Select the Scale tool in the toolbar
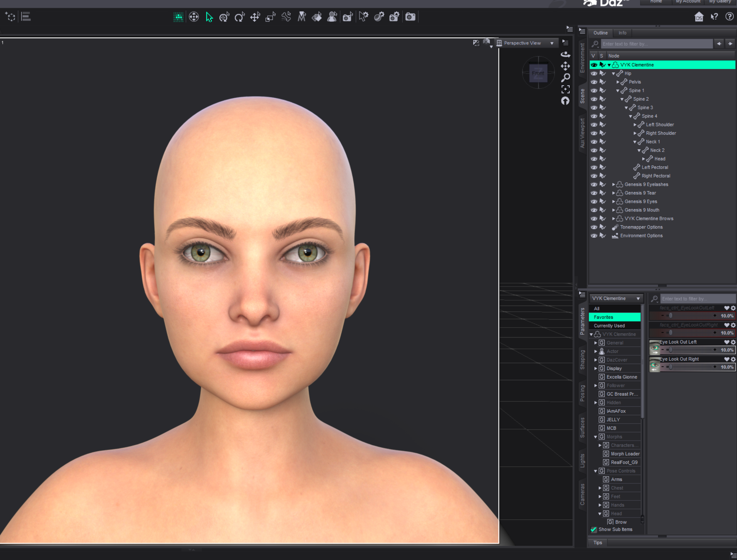Screen dimensions: 737x560 [x=270, y=17]
